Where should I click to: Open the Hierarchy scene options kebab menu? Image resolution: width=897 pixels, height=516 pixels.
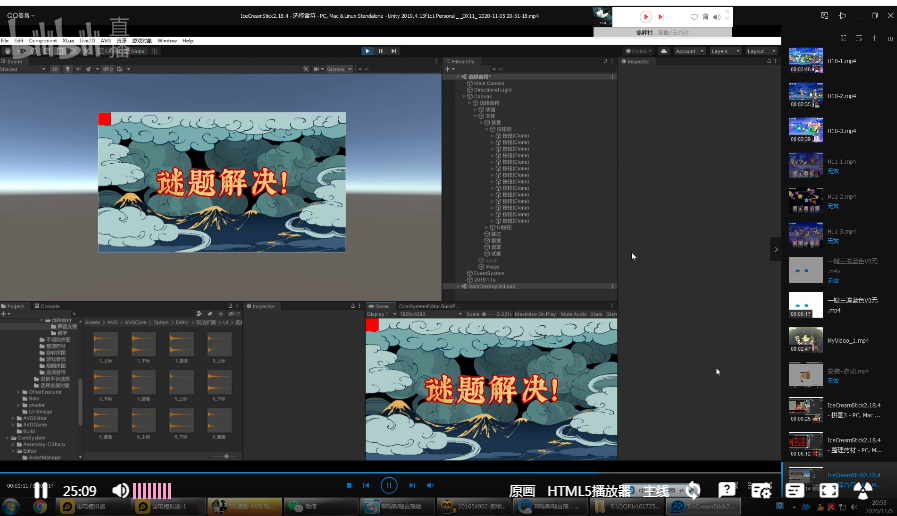[613, 77]
